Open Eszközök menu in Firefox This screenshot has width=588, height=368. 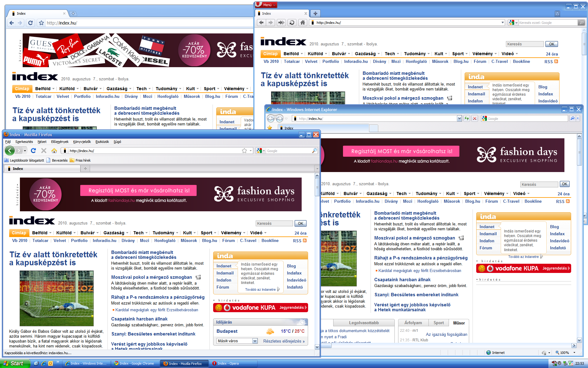(x=102, y=142)
